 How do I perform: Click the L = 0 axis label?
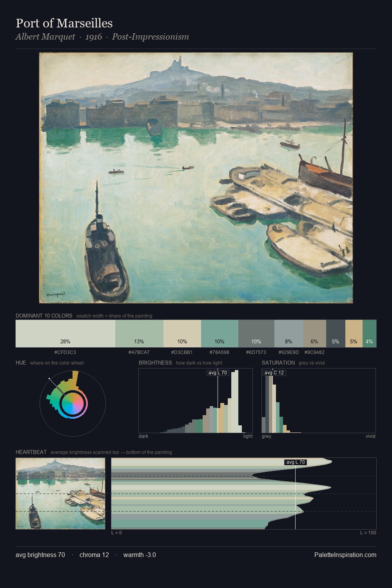116,533
